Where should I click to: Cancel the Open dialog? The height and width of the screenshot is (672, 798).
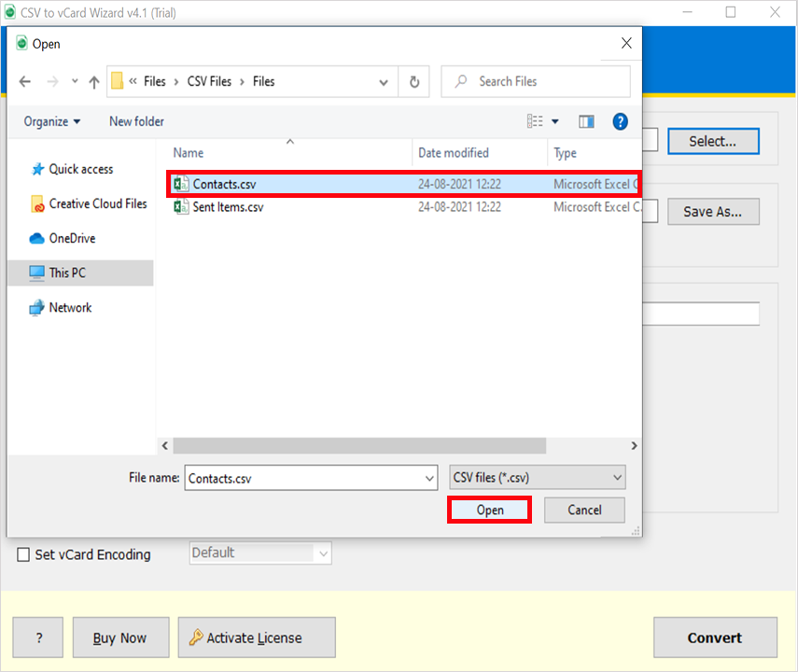[584, 510]
